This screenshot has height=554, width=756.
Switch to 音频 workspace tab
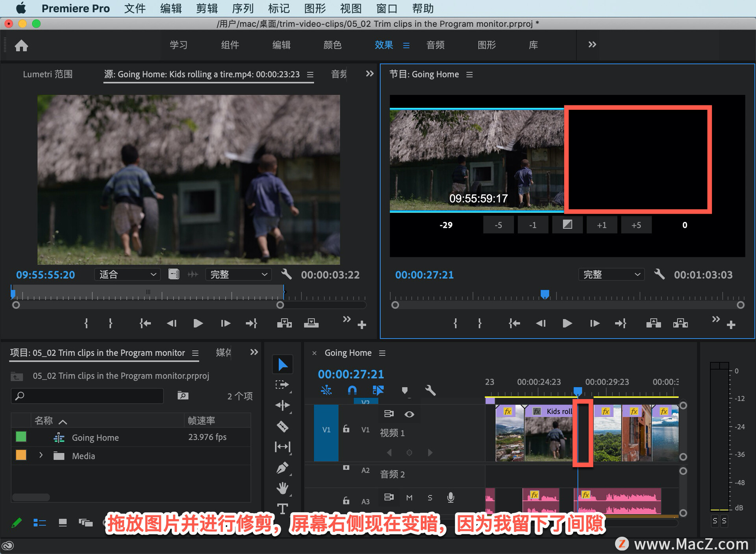click(x=435, y=45)
